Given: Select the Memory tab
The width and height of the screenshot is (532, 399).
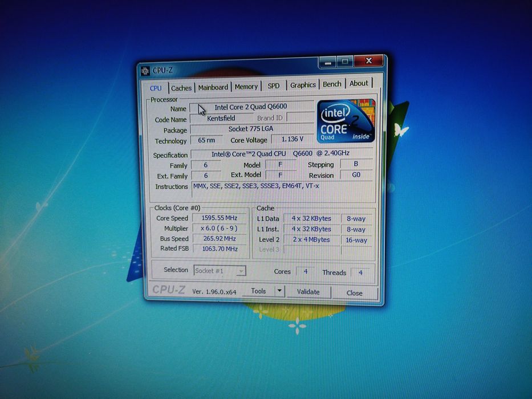Looking at the screenshot, I should 246,87.
